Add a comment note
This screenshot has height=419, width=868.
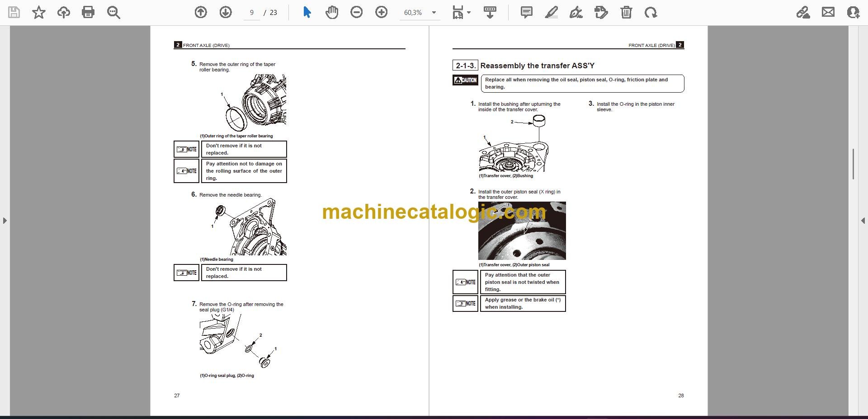(x=527, y=13)
